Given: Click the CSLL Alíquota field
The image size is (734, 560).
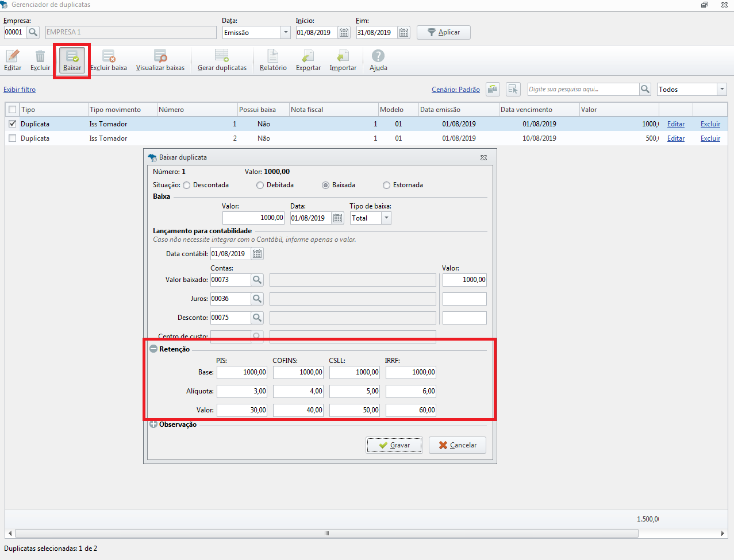Looking at the screenshot, I should 355,391.
